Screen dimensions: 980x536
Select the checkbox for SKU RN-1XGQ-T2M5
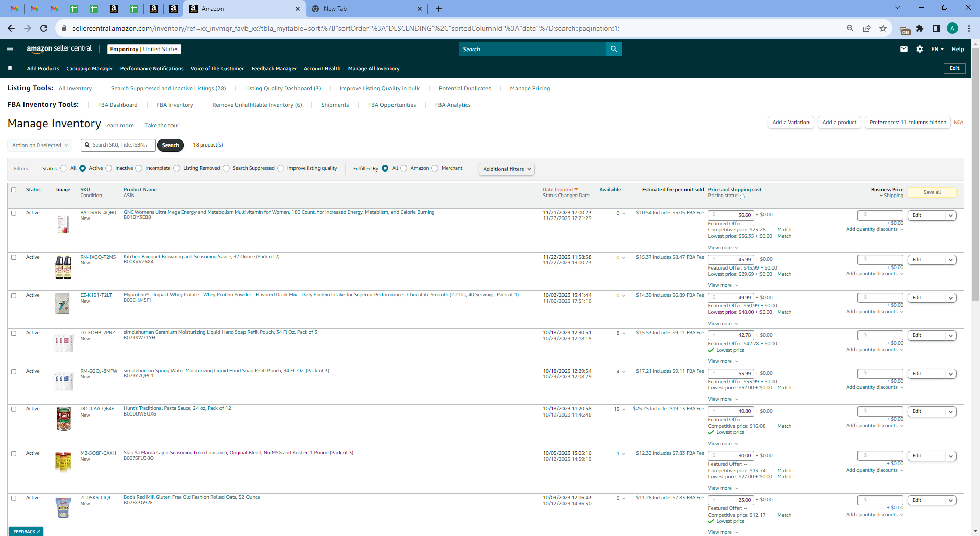14,257
